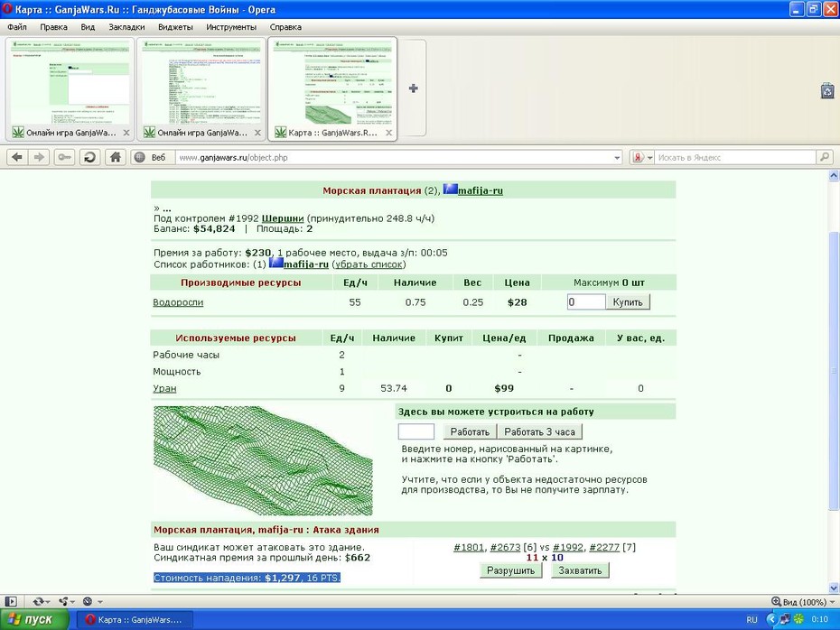
Task: Click the search magnifier icon in Yandex field
Action: click(x=825, y=157)
